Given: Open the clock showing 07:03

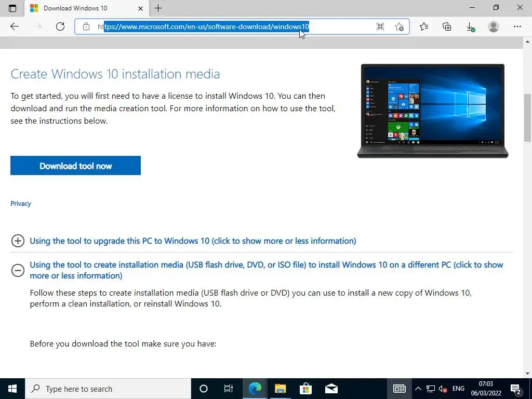Looking at the screenshot, I should pyautogui.click(x=486, y=389).
